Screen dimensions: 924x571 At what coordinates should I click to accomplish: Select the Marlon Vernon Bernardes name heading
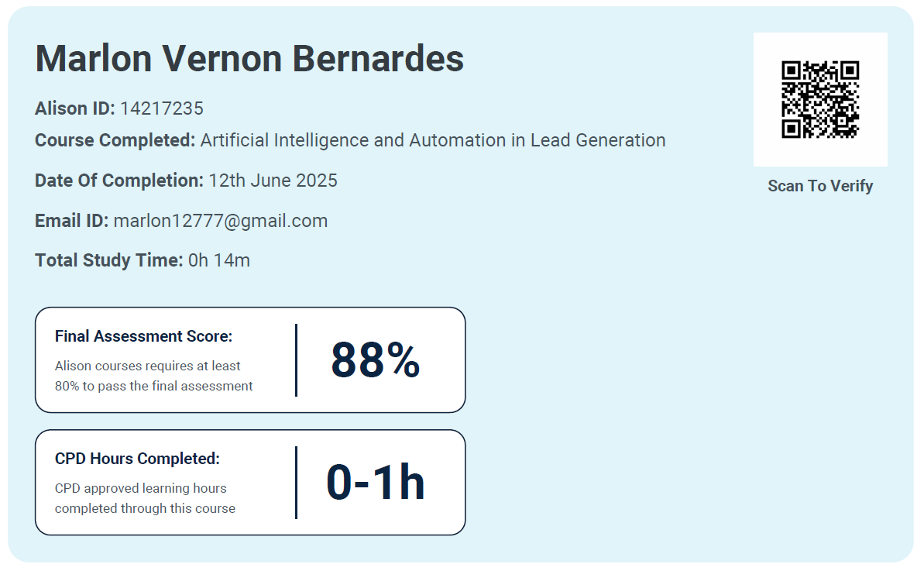click(x=249, y=59)
